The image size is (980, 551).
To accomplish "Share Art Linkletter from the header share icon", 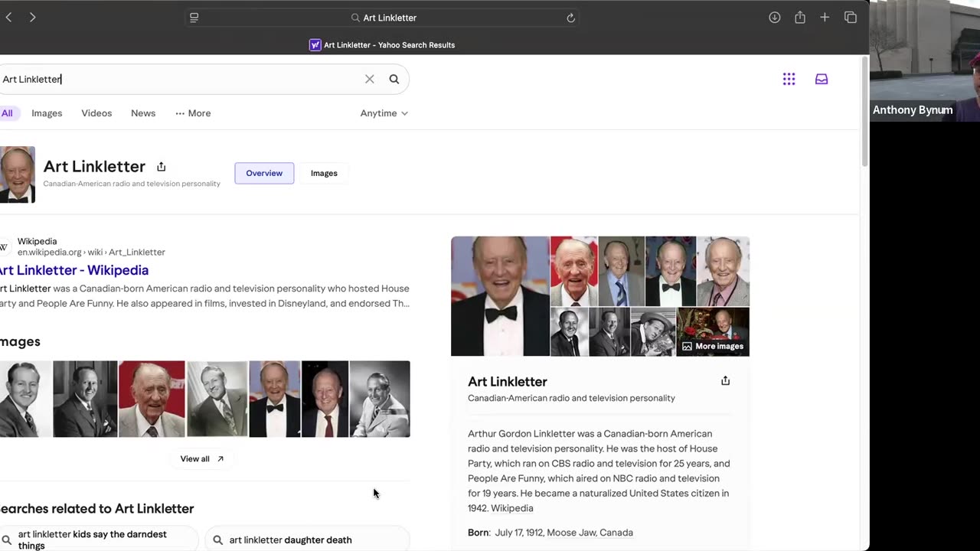I will click(x=161, y=166).
